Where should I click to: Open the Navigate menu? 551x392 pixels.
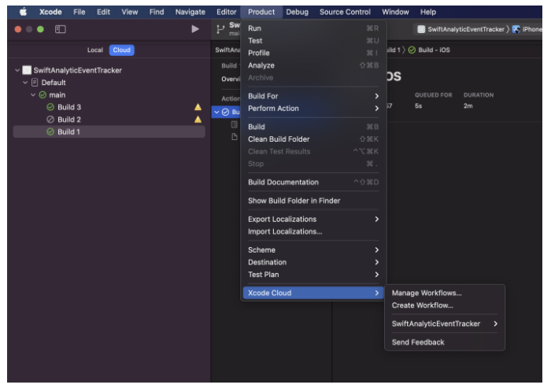[190, 12]
